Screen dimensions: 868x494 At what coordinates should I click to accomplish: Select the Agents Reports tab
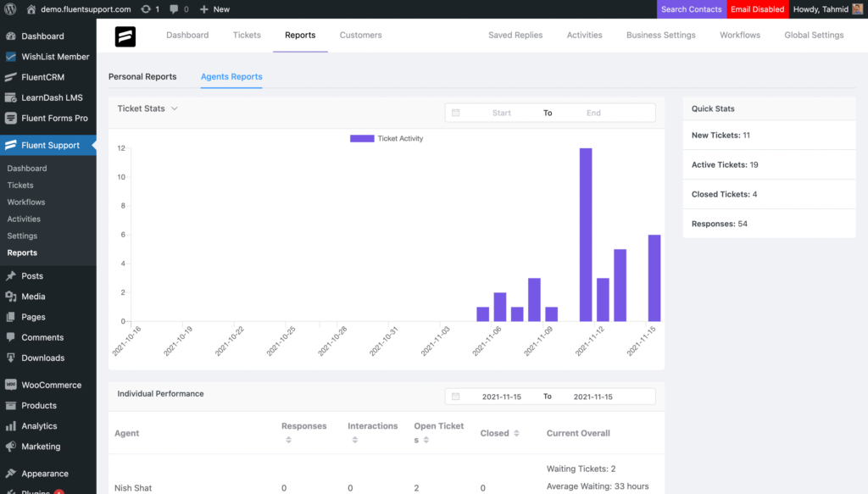pyautogui.click(x=231, y=76)
